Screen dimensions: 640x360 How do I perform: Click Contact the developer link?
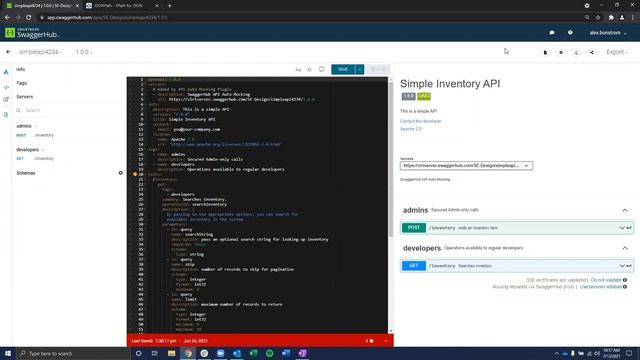pos(420,121)
